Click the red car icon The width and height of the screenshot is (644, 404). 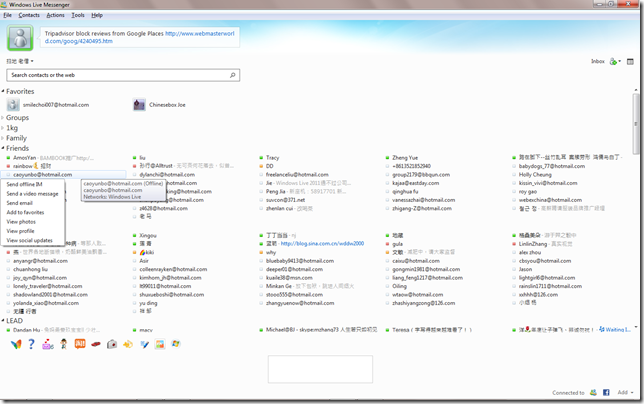tap(96, 344)
